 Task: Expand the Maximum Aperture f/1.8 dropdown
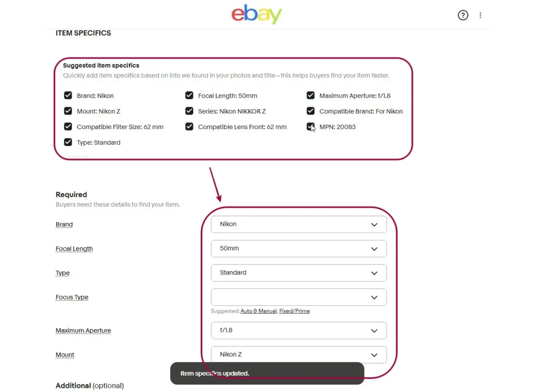click(x=298, y=330)
